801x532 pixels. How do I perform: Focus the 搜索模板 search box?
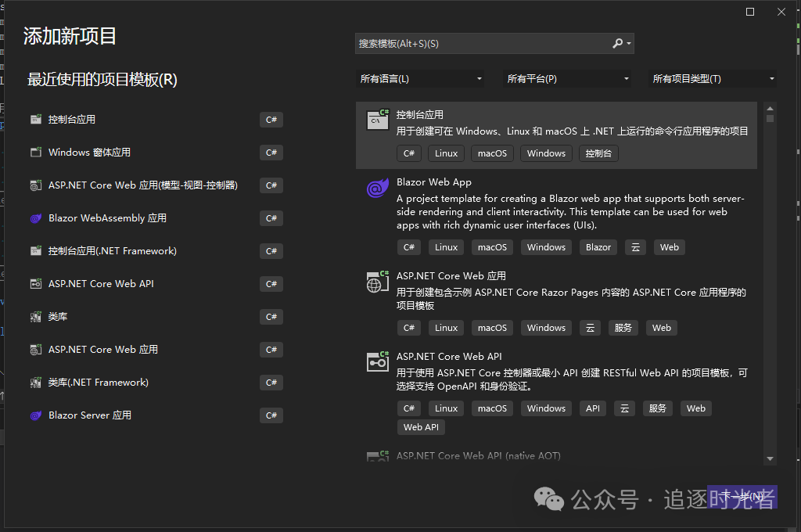click(x=481, y=44)
